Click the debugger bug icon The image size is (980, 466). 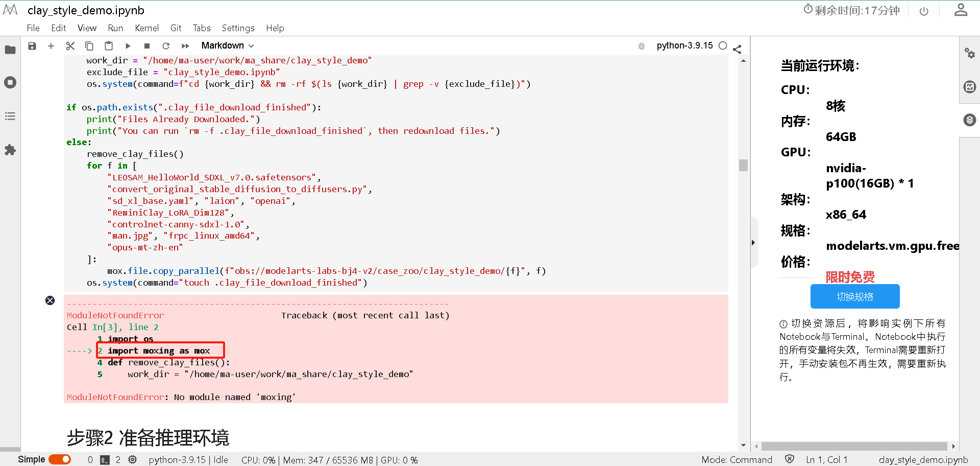642,46
